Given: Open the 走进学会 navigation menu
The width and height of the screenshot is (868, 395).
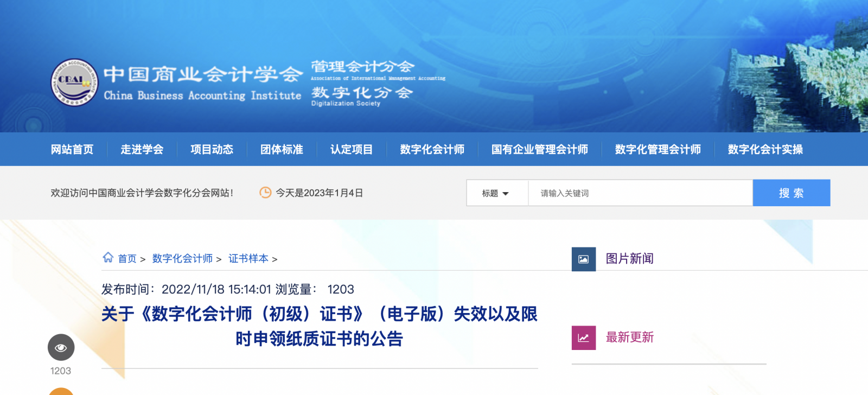Looking at the screenshot, I should [x=142, y=149].
